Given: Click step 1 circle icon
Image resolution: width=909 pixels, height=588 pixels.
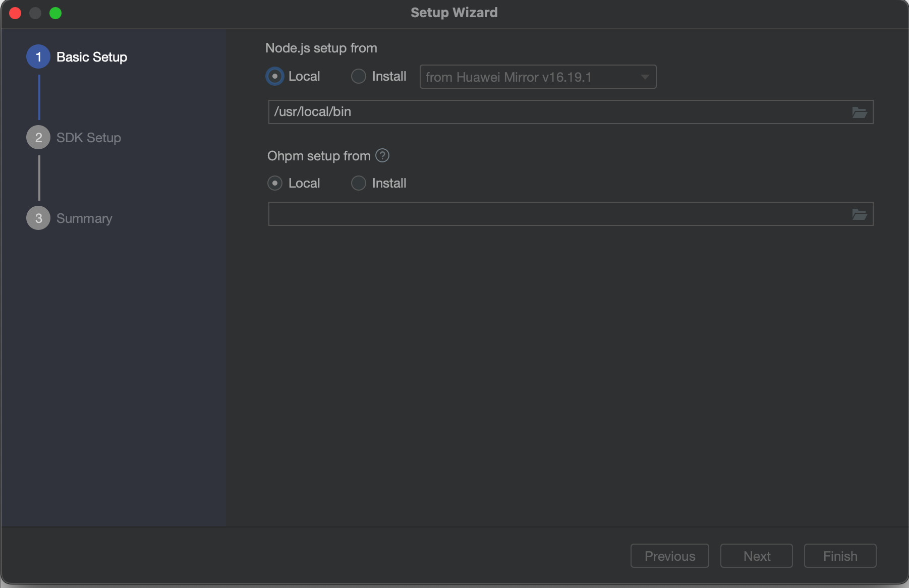Looking at the screenshot, I should (x=38, y=57).
